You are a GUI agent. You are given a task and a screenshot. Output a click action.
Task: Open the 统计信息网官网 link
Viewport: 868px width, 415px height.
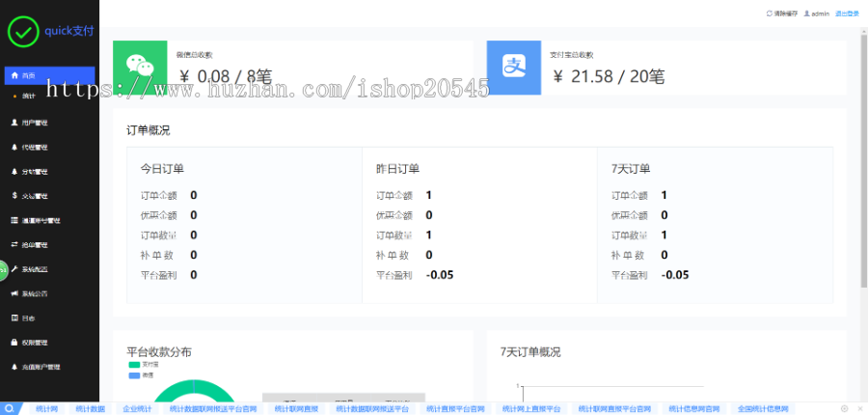tap(693, 409)
